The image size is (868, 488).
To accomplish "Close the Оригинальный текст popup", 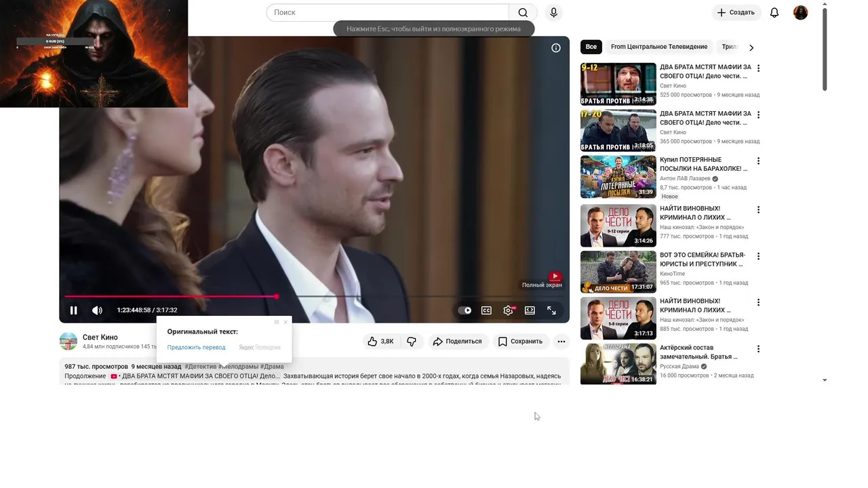I will click(285, 322).
